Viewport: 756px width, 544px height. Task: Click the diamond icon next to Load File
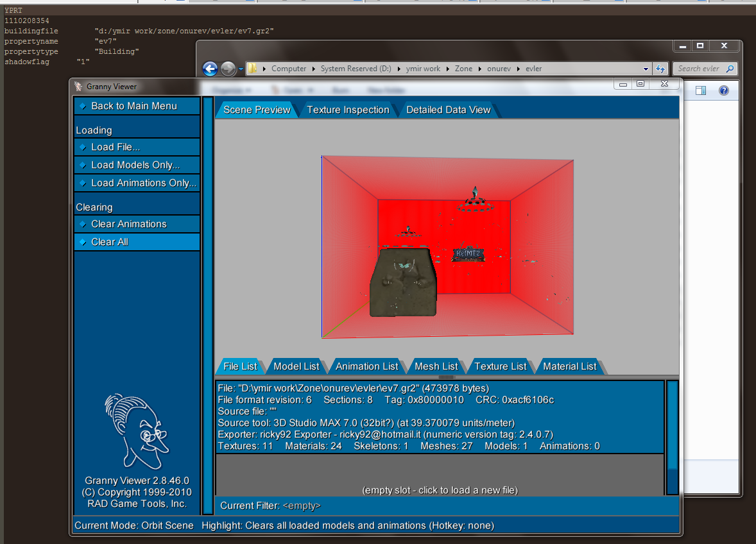83,147
